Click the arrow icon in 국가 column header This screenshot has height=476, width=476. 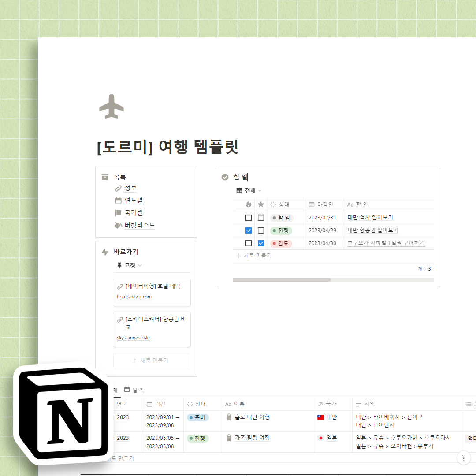coord(320,404)
